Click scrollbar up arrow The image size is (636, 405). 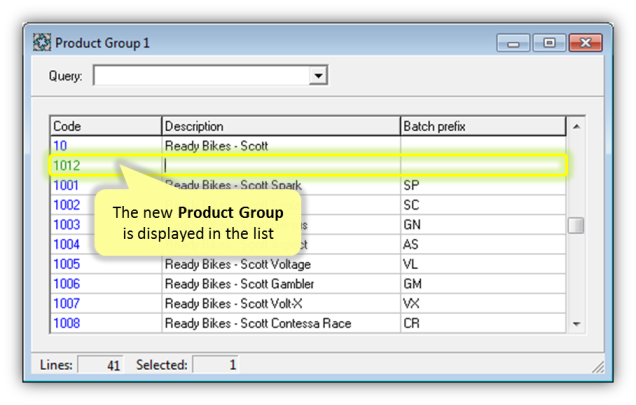[x=576, y=127]
